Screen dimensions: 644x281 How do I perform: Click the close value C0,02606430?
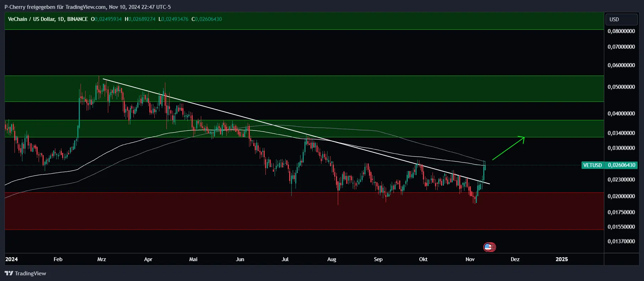(x=207, y=19)
